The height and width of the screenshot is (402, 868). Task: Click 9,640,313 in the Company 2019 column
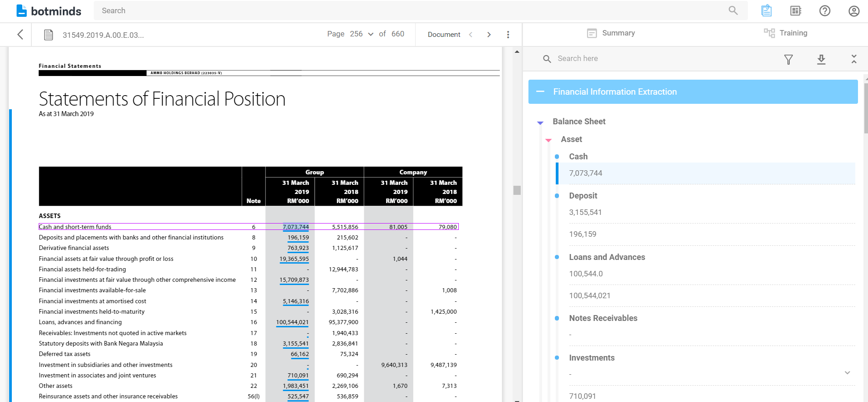point(394,365)
